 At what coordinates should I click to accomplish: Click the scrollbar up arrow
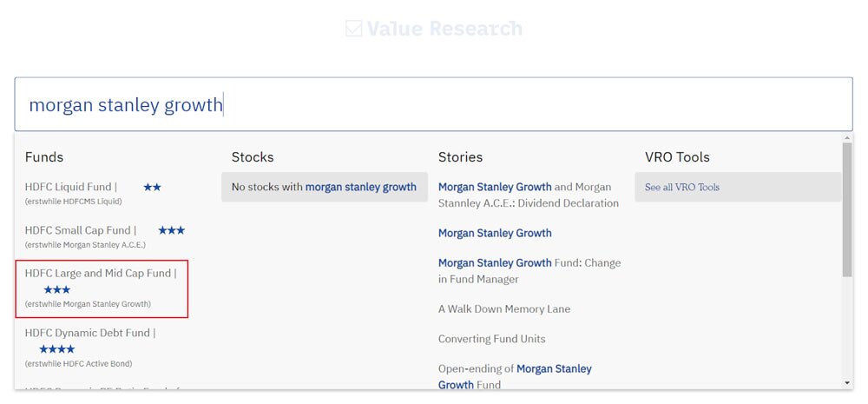[x=847, y=138]
